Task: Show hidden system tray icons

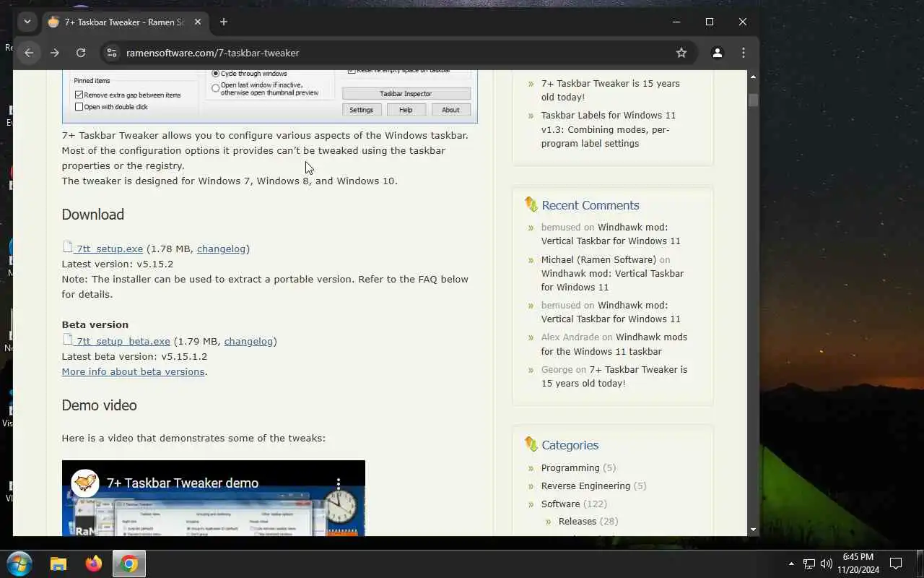Action: [x=791, y=564]
